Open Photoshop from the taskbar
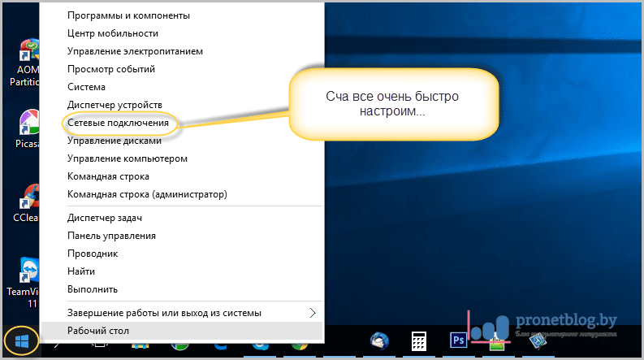The height and width of the screenshot is (360, 644). click(460, 340)
